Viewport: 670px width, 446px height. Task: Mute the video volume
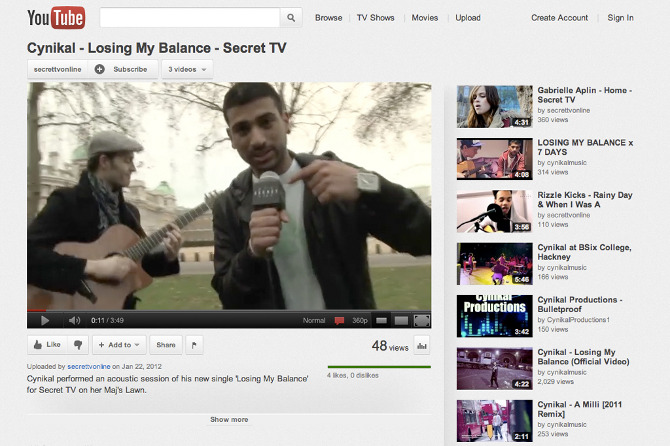pyautogui.click(x=74, y=320)
